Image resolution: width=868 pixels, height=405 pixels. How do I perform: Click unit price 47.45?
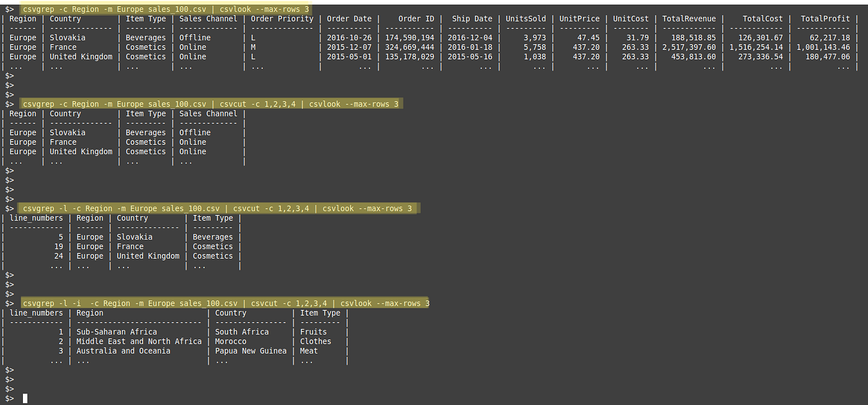click(588, 38)
